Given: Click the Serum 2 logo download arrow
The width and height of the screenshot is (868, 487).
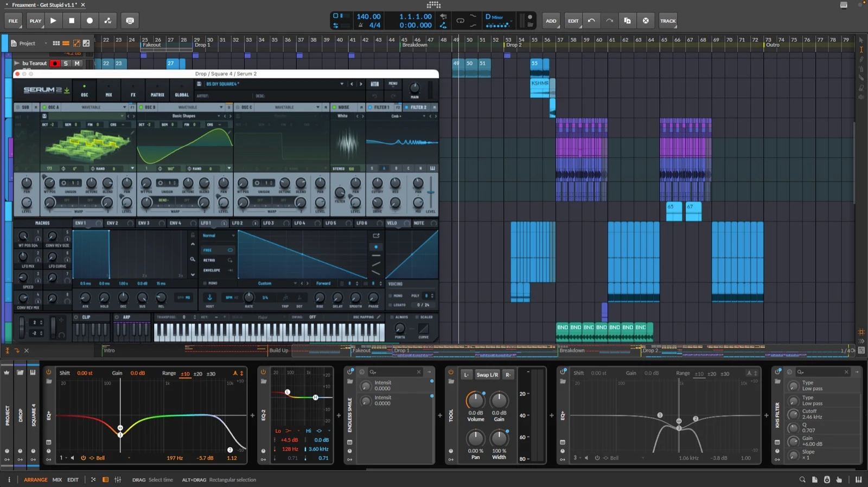Looking at the screenshot, I should point(67,90).
